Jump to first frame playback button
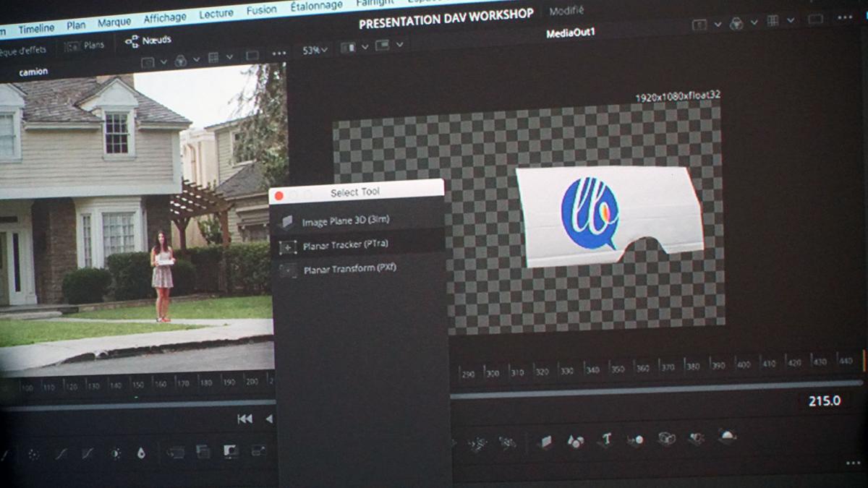 pos(245,419)
